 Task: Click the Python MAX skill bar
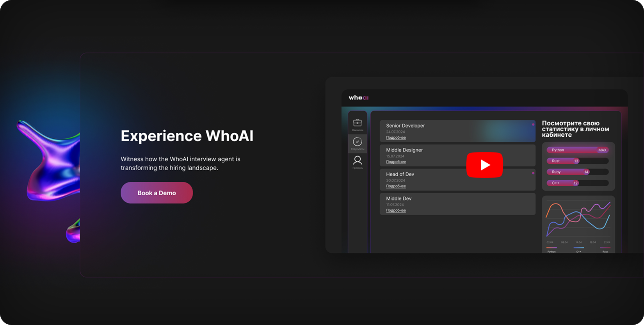(x=578, y=150)
